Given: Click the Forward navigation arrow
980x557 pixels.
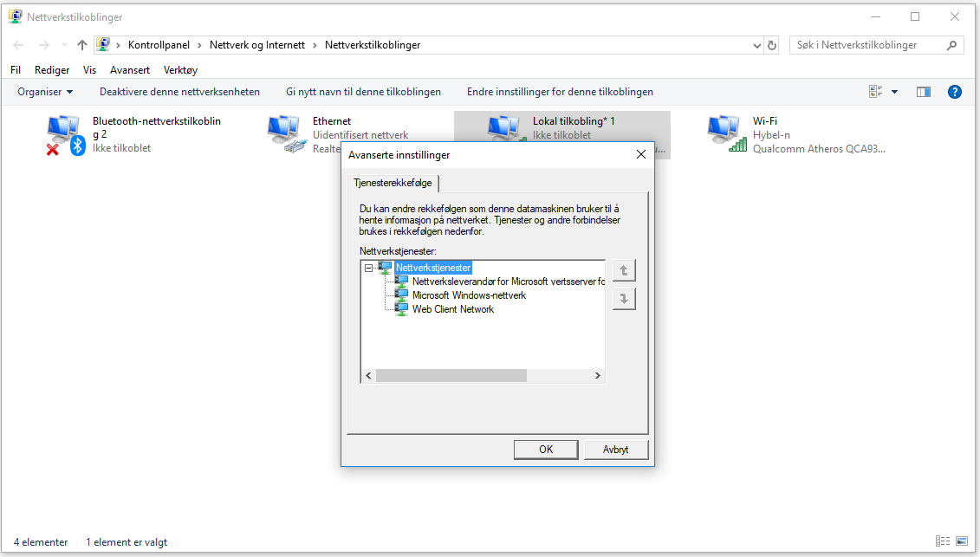Looking at the screenshot, I should coord(43,45).
